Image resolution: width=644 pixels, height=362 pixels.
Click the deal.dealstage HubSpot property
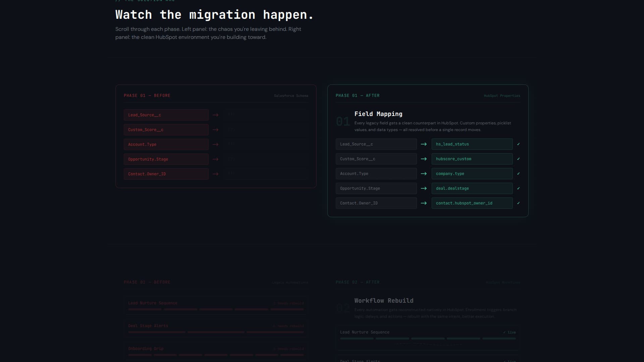pos(472,188)
